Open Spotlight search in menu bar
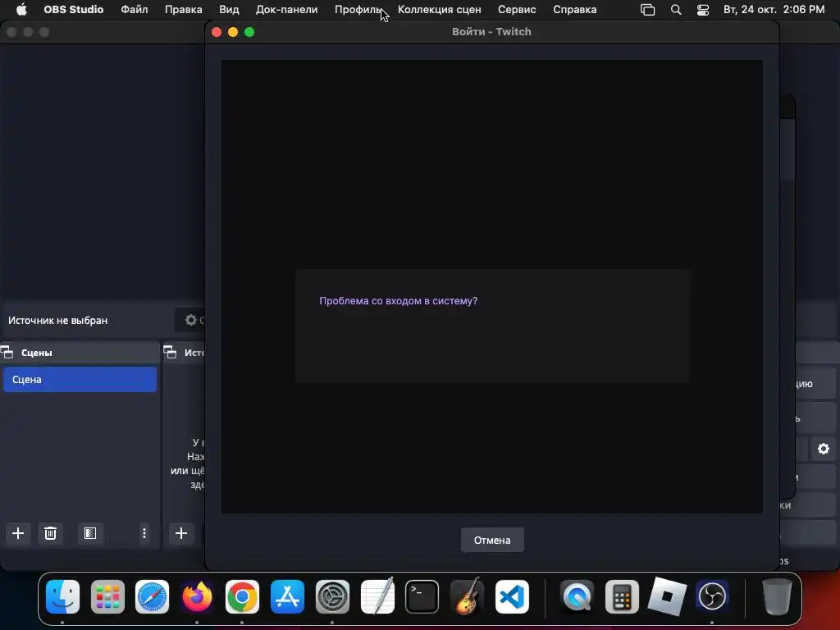Viewport: 840px width, 630px height. 676,10
